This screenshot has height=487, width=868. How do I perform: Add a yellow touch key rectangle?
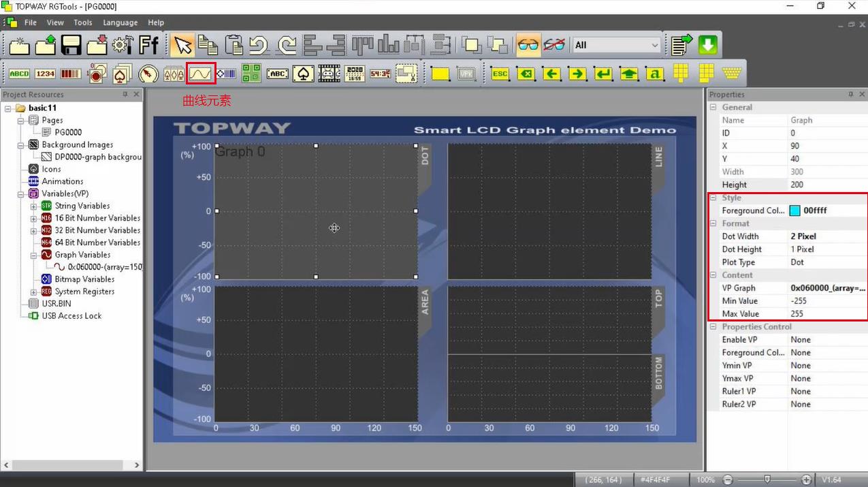click(x=440, y=74)
